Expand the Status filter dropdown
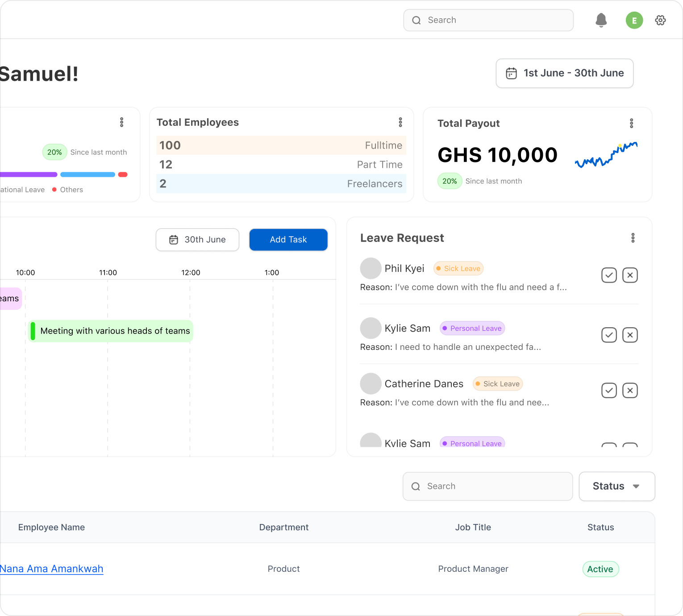Image resolution: width=683 pixels, height=616 pixels. (617, 487)
